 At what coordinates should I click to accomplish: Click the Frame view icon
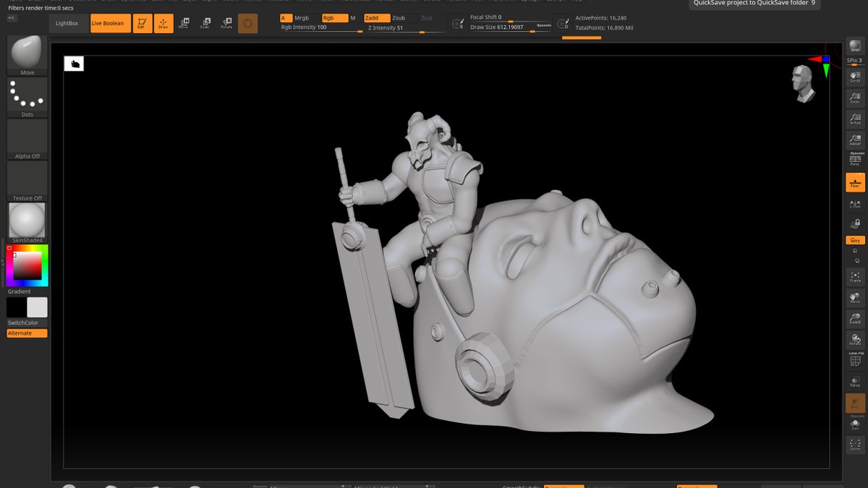(x=855, y=277)
